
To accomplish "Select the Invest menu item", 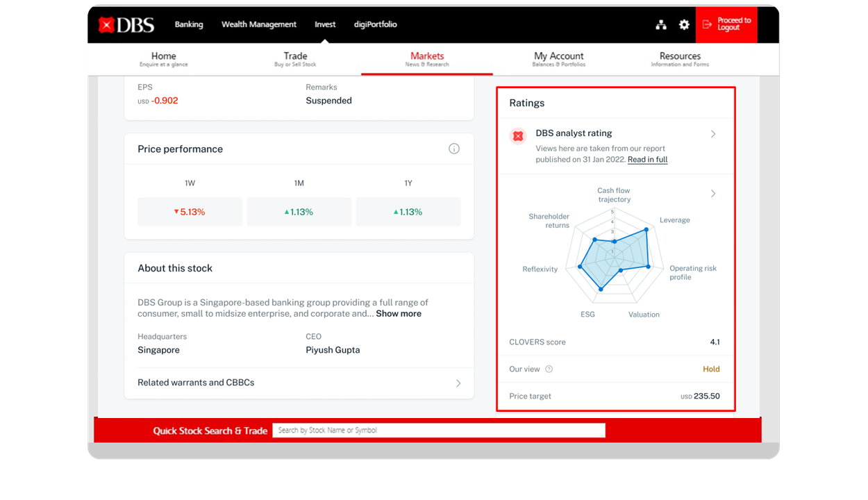I will coord(325,24).
